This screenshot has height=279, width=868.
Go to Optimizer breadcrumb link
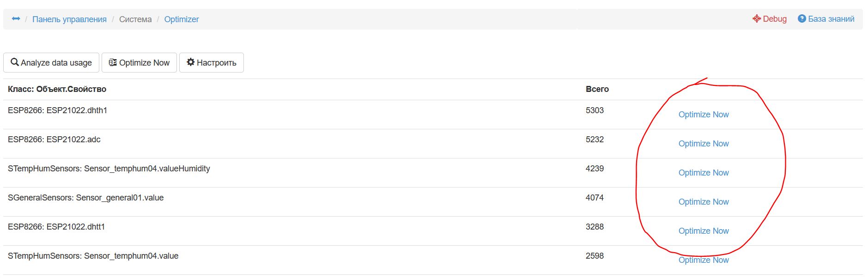182,19
